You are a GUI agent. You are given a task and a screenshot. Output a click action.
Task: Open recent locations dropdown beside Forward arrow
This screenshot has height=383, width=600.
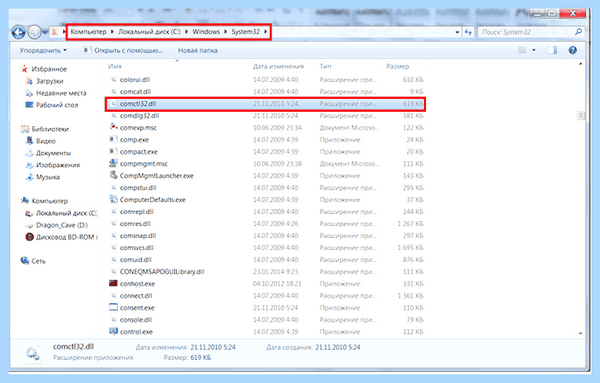tap(45, 33)
